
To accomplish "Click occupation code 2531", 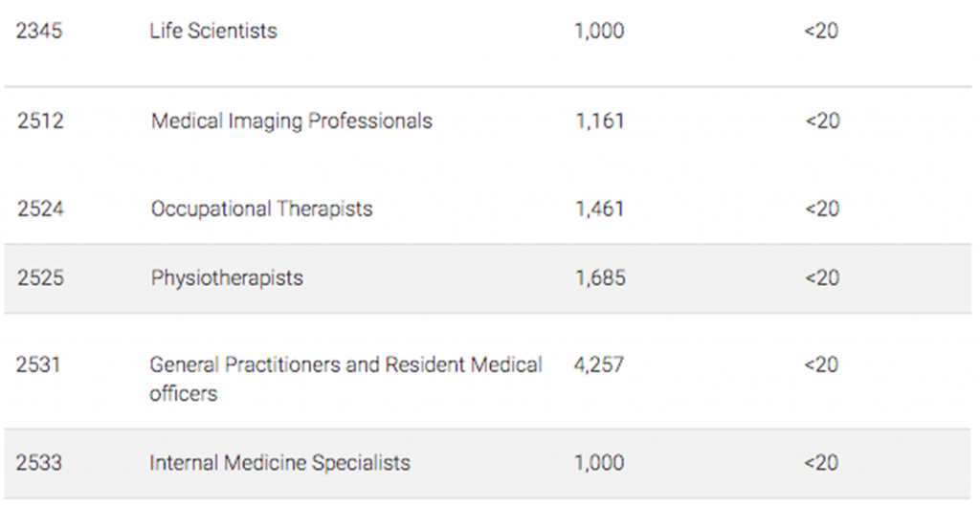I will (x=39, y=365).
